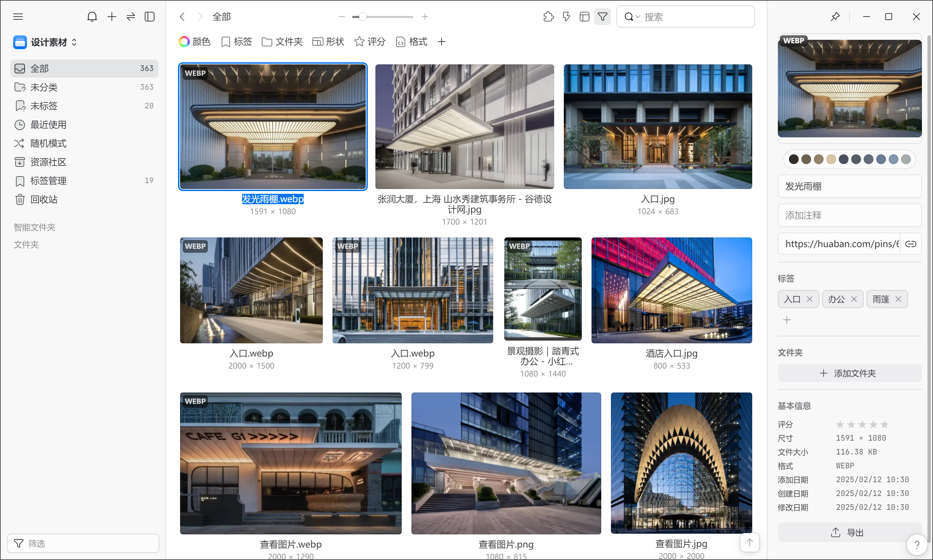Toggle the left sidebar panel icon
This screenshot has width=933, height=560.
[x=150, y=17]
